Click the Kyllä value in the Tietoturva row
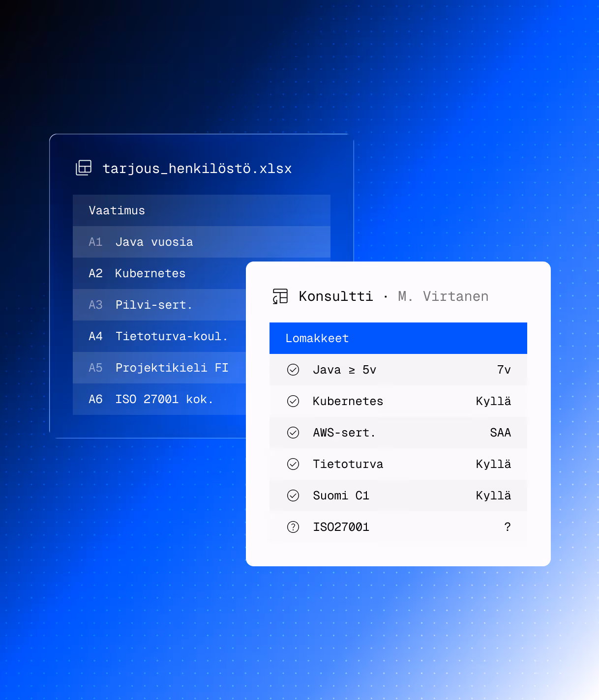The width and height of the screenshot is (599, 700). [494, 464]
